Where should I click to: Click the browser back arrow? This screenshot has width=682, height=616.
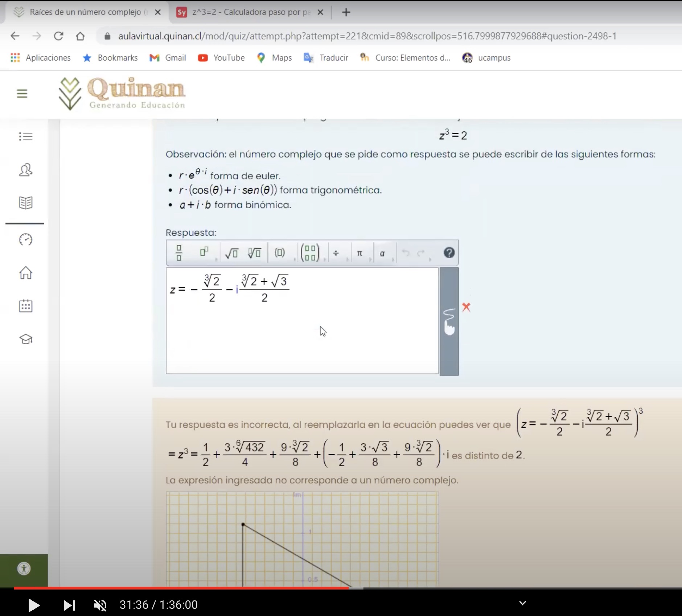[x=15, y=36]
